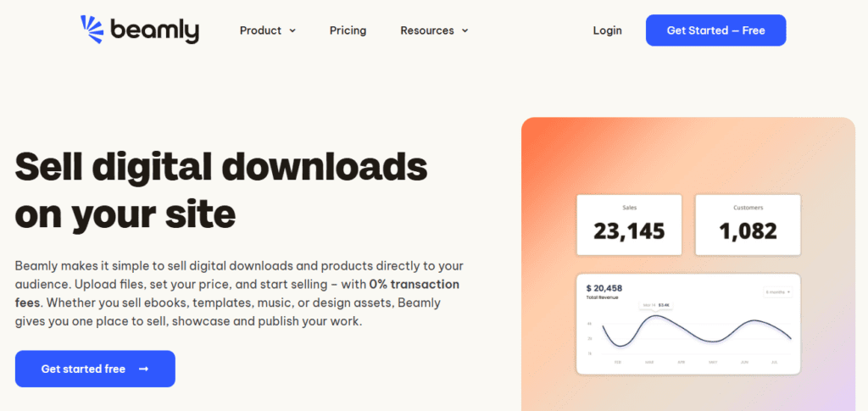Select the Resources menu item

[427, 31]
